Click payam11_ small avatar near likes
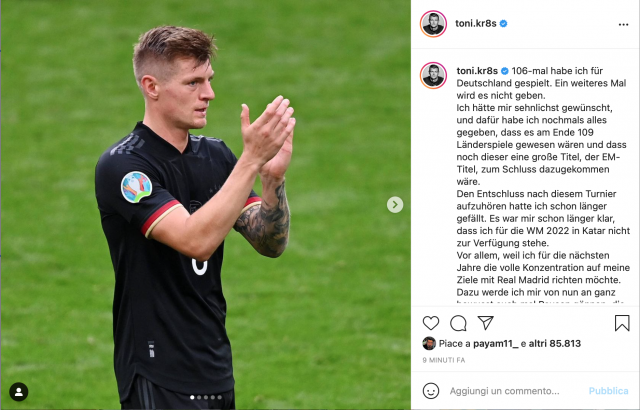Viewport: 640px width, 410px height. [429, 344]
